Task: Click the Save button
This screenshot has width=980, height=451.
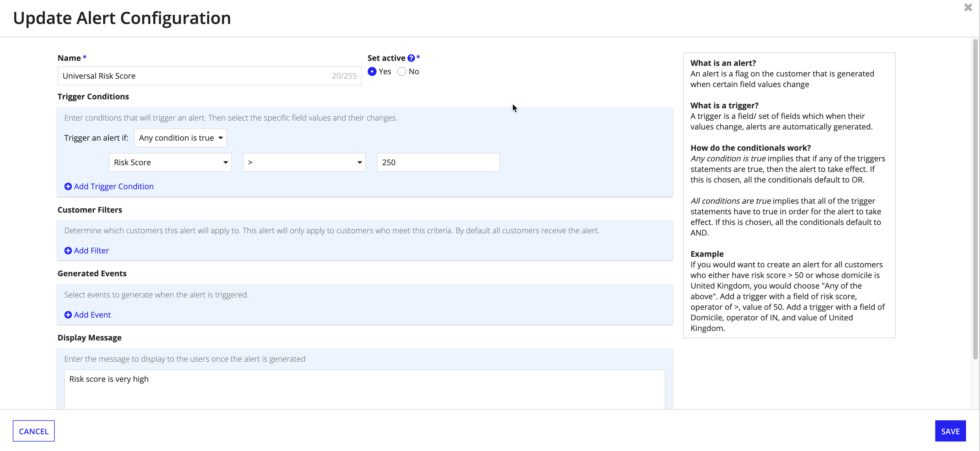Action: [950, 431]
